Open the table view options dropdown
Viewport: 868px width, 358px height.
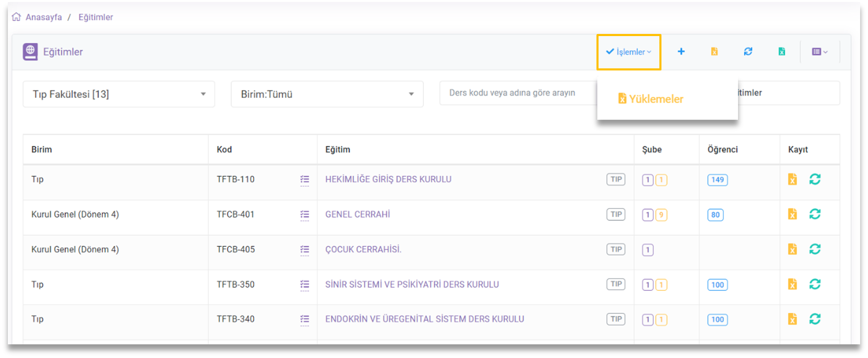820,52
